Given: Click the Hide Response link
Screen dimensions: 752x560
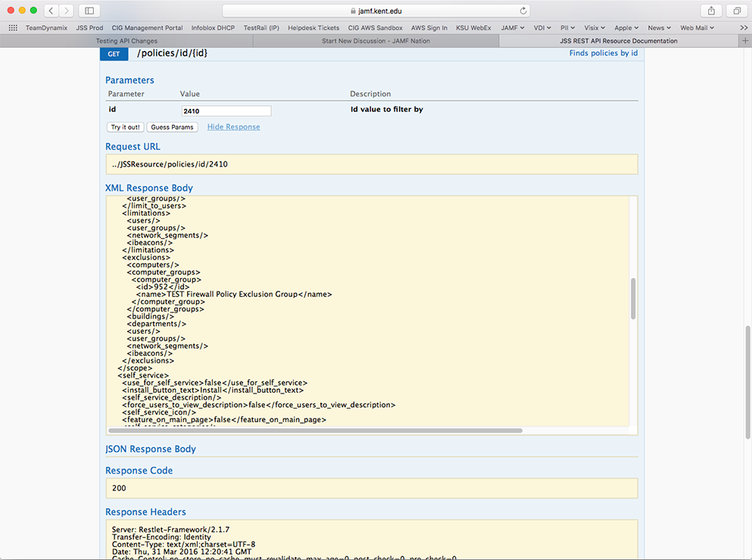Looking at the screenshot, I should [233, 126].
